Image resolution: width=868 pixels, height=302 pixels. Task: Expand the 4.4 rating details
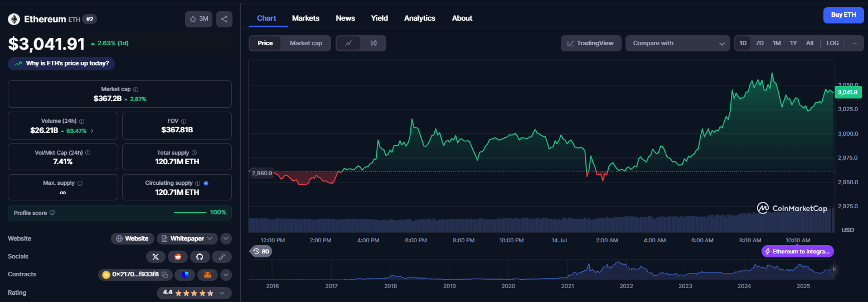(x=194, y=293)
